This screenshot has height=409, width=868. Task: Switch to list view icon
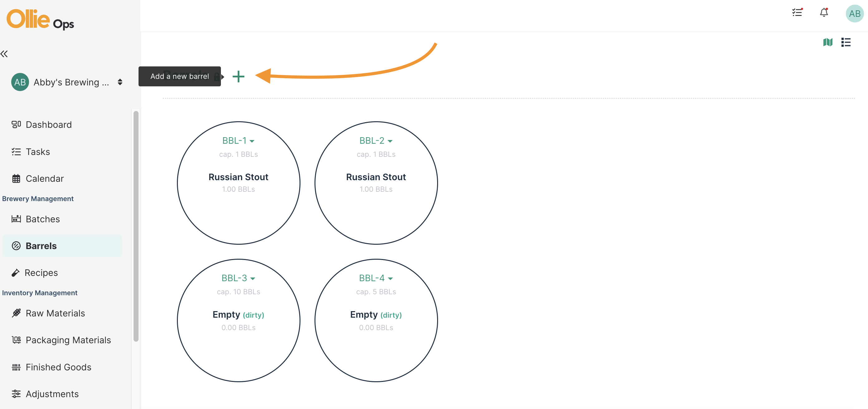point(846,42)
